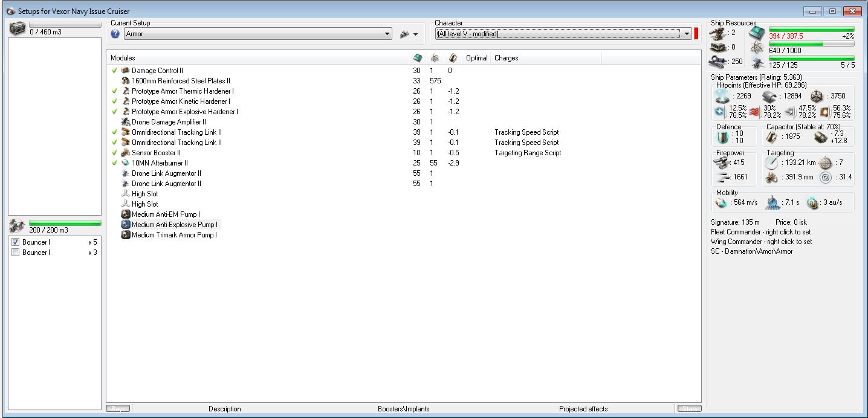Toggle active checkmark on Armor Explosive Hardener
This screenshot has height=418, width=868.
[x=114, y=112]
